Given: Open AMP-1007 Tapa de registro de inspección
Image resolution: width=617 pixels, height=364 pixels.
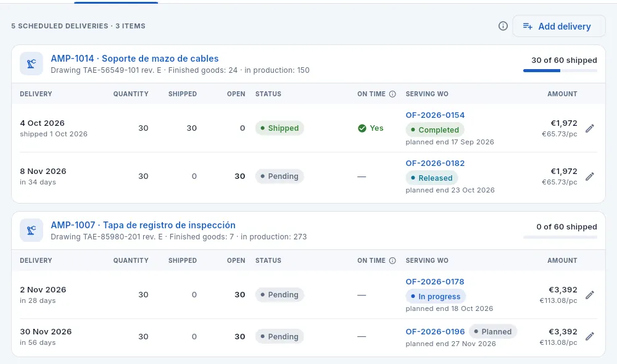Looking at the screenshot, I should (x=143, y=225).
